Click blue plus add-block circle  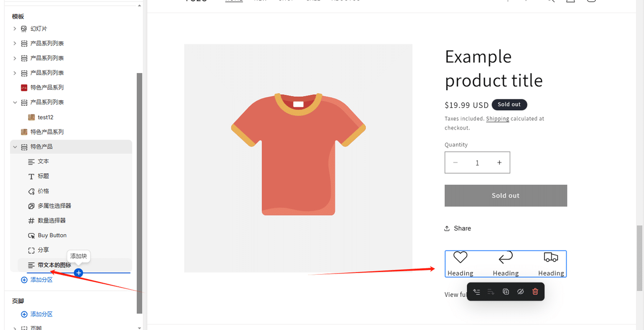(x=78, y=273)
